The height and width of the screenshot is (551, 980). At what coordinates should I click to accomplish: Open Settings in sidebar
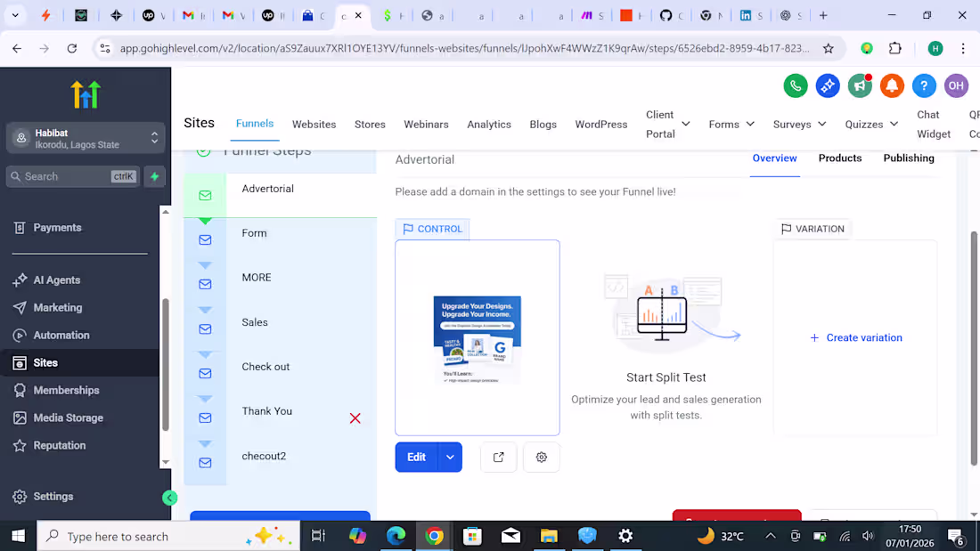[x=53, y=496]
